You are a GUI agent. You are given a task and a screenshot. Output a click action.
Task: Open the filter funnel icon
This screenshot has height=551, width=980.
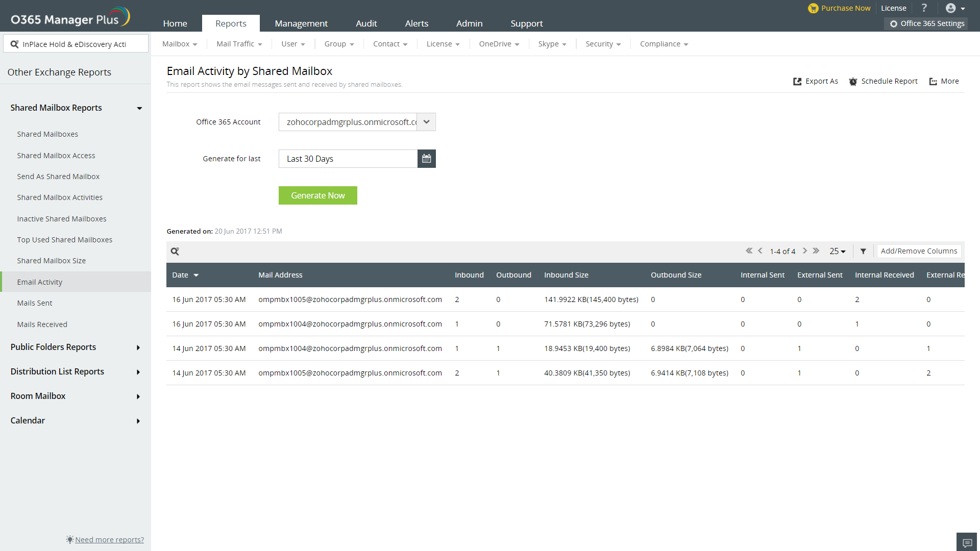863,251
